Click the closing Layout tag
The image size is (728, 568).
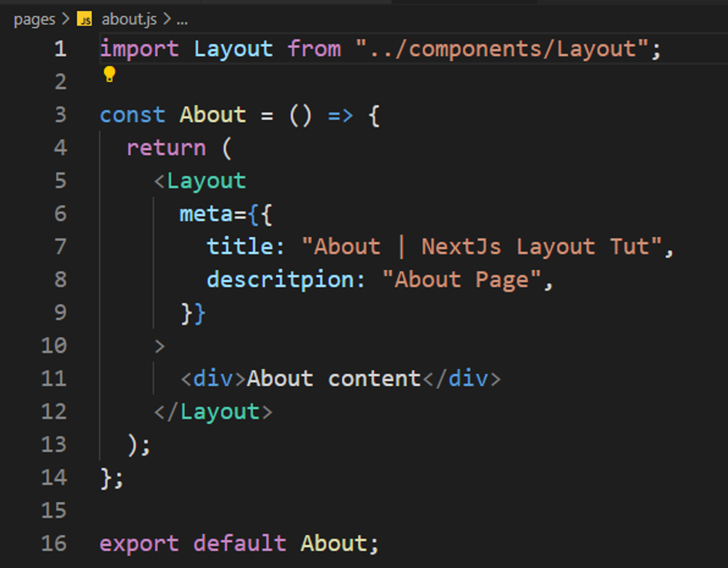coord(220,412)
